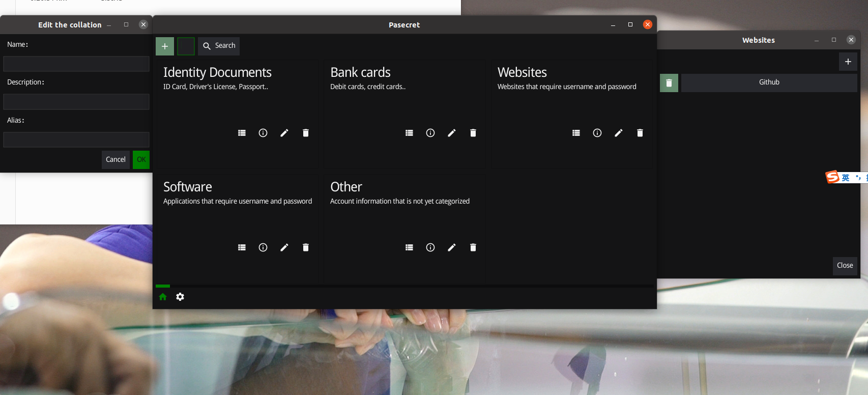Click the Cancel button in edit dialog
This screenshot has height=395, width=868.
[x=115, y=160]
